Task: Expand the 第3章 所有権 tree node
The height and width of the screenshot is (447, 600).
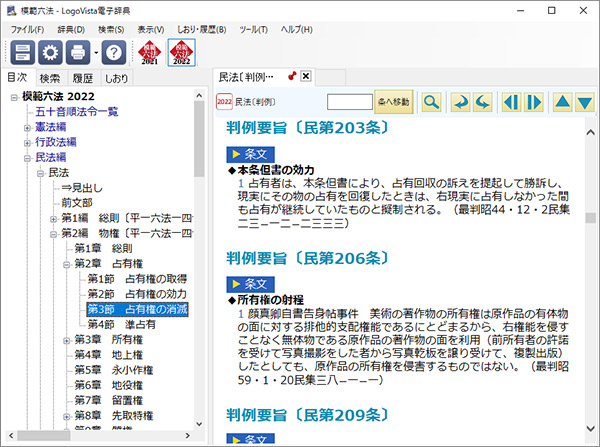Action: click(x=66, y=340)
